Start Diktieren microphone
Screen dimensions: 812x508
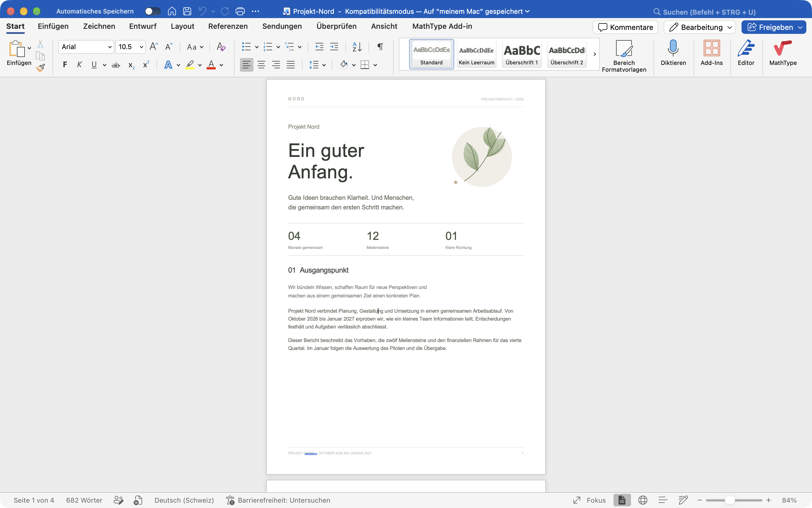[x=673, y=53]
